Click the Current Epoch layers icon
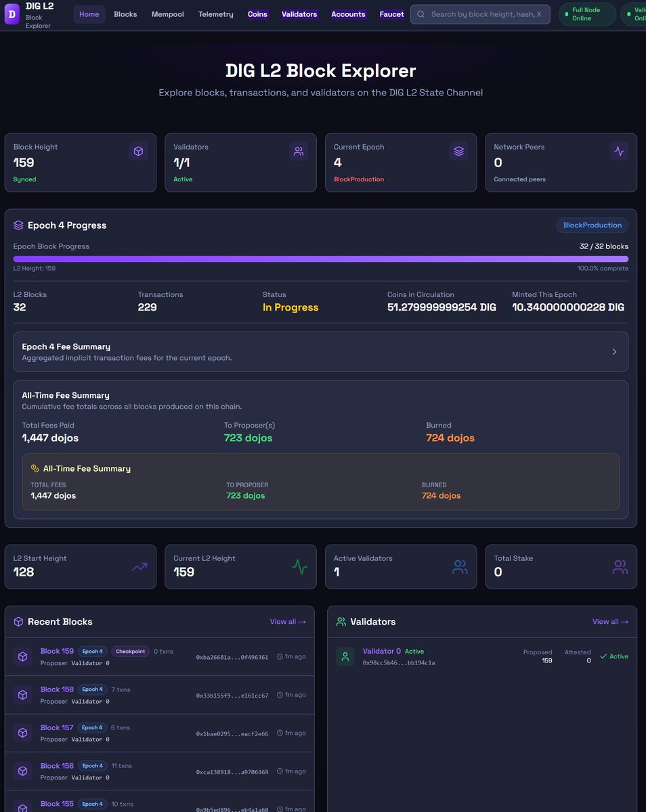The height and width of the screenshot is (812, 646). 458,152
